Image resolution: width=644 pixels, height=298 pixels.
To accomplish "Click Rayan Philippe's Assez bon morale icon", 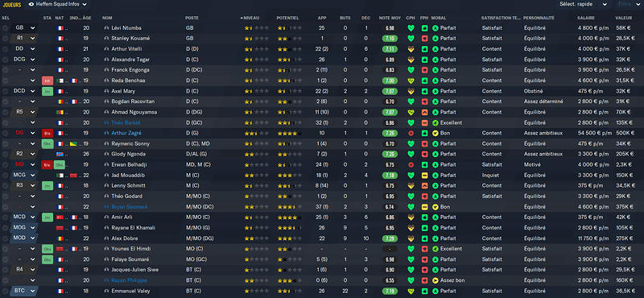I will point(436,280).
